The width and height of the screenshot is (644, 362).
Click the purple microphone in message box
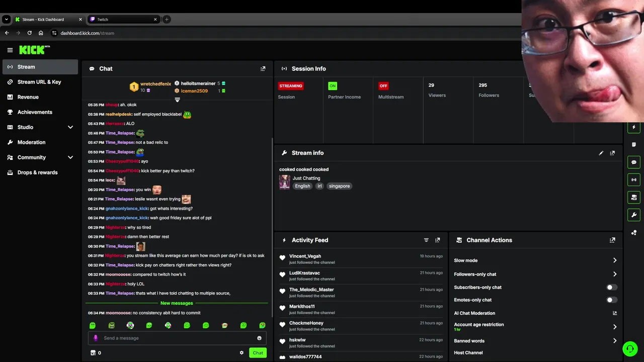coord(96,338)
